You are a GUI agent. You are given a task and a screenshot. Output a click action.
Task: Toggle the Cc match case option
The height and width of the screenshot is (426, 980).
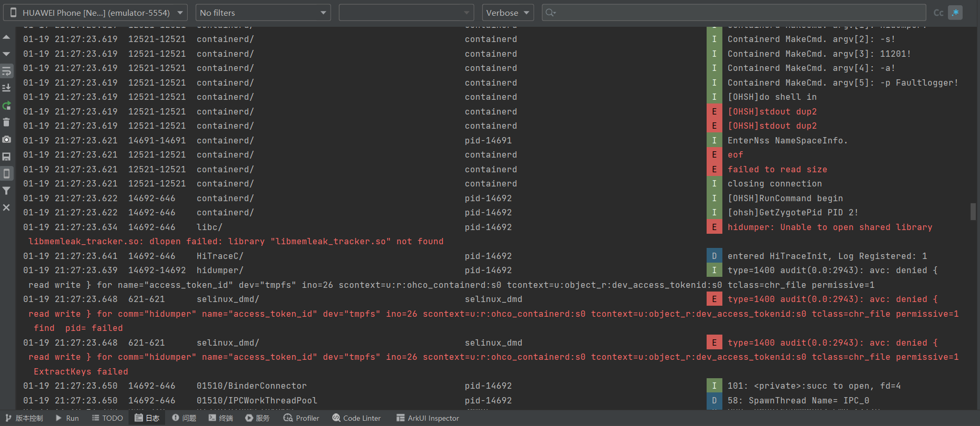pos(938,13)
